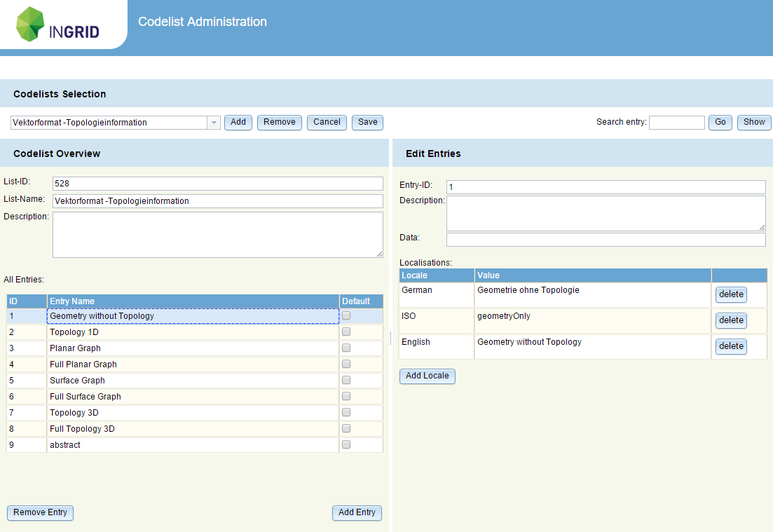Delete the English localisation
The image size is (773, 532).
(x=731, y=346)
